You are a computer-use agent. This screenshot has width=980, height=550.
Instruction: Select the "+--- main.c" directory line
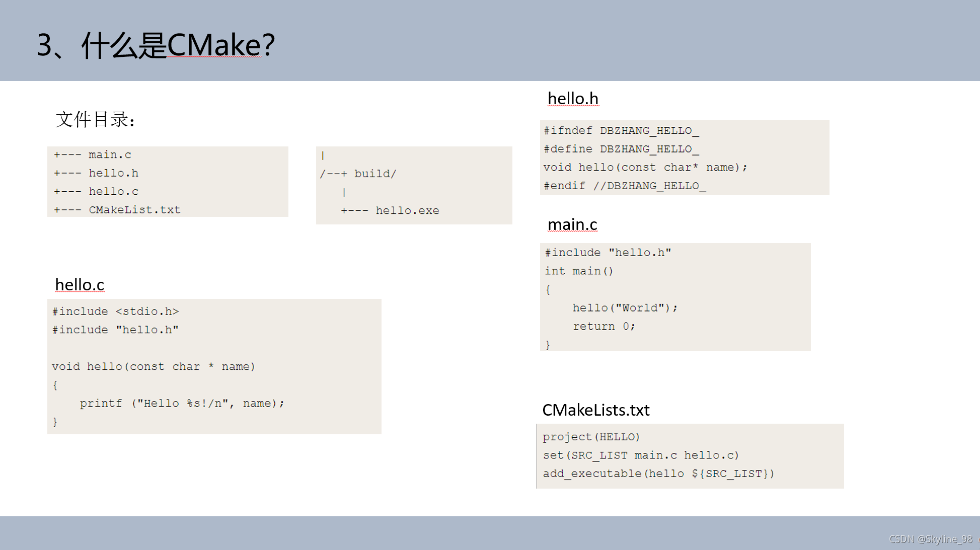pos(93,155)
